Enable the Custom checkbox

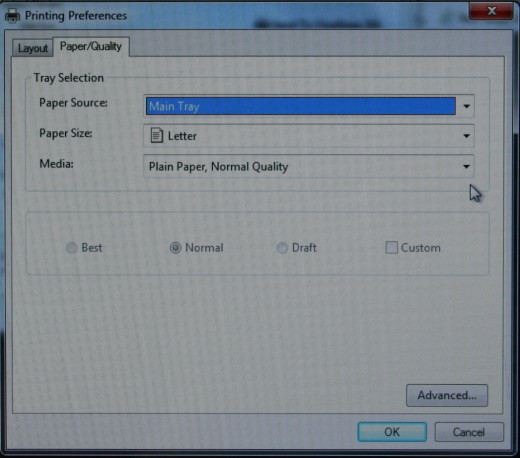point(391,248)
